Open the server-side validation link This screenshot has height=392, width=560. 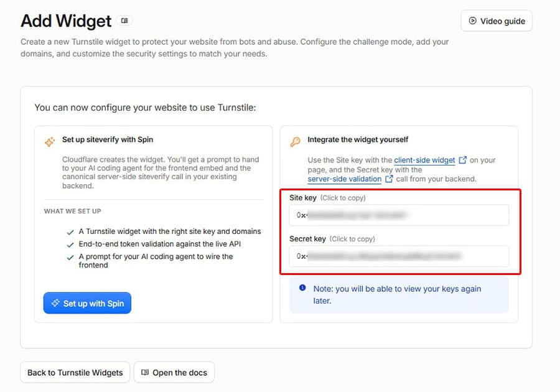tap(344, 179)
